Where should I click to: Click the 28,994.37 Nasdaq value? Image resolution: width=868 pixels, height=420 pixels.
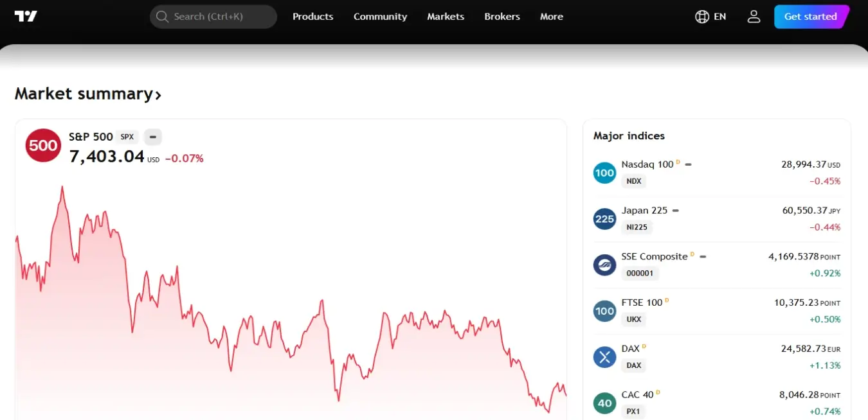click(x=804, y=164)
